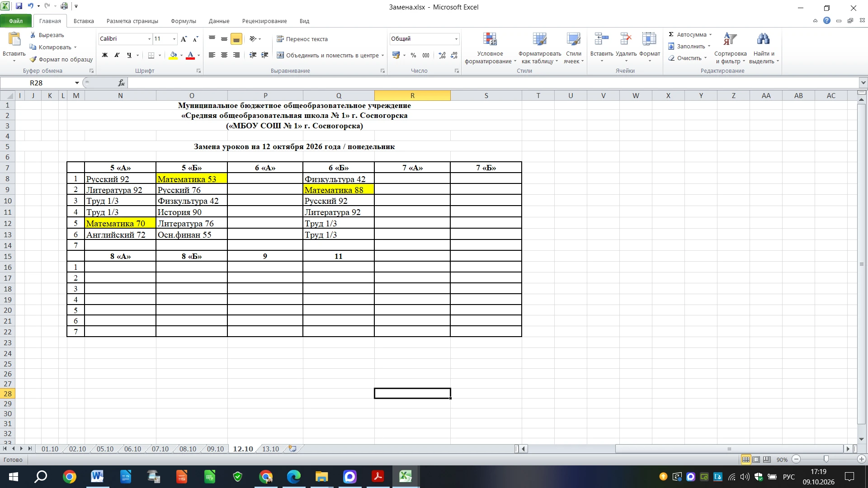Apply the yellow fill color swatch
The height and width of the screenshot is (488, 868).
[173, 55]
